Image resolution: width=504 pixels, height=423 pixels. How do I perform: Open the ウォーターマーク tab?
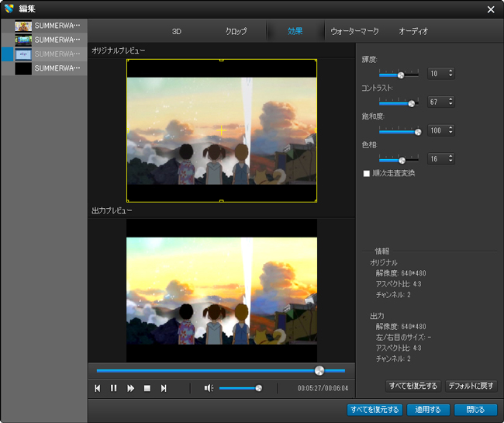click(354, 32)
